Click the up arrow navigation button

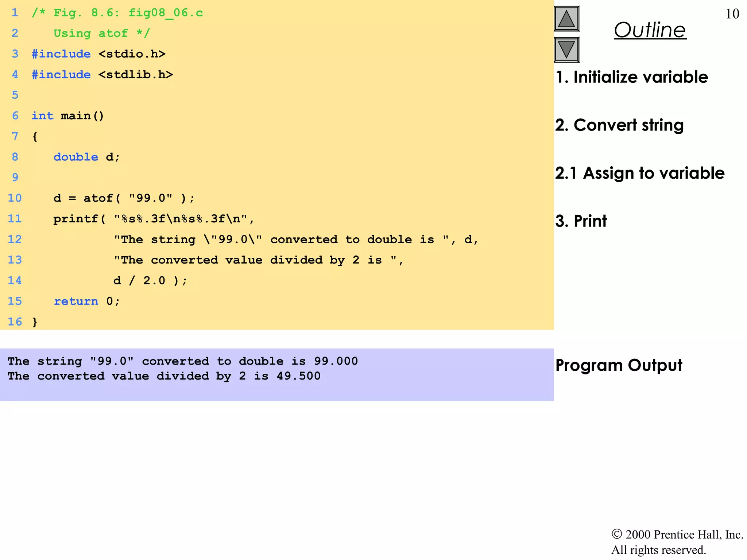coord(566,19)
